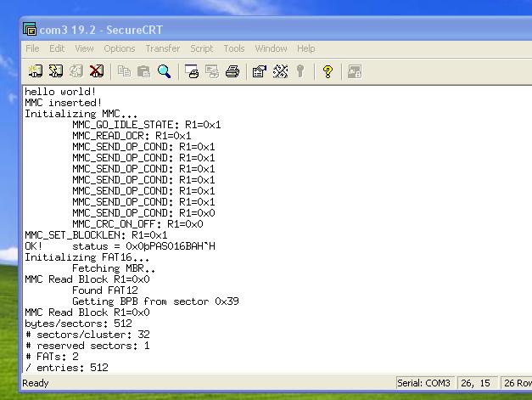The width and height of the screenshot is (532, 400).
Task: Open the File menu
Action: tap(32, 48)
